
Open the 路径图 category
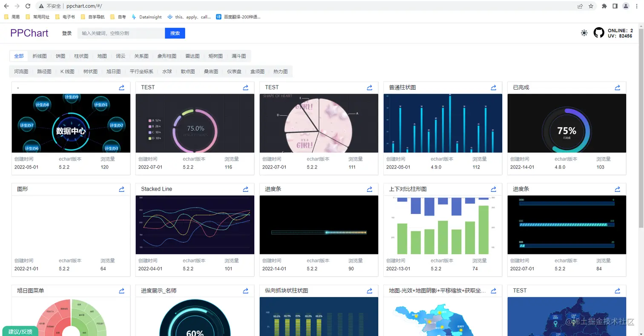(x=44, y=71)
